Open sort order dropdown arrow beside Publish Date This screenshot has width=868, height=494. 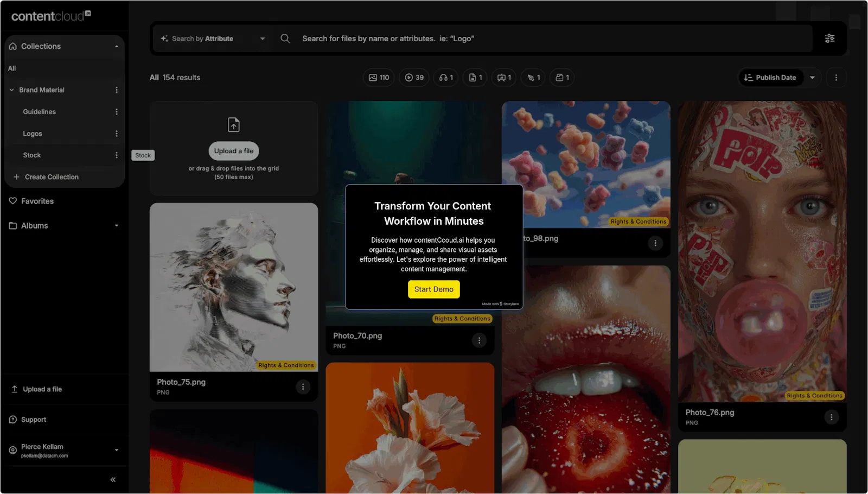point(812,78)
